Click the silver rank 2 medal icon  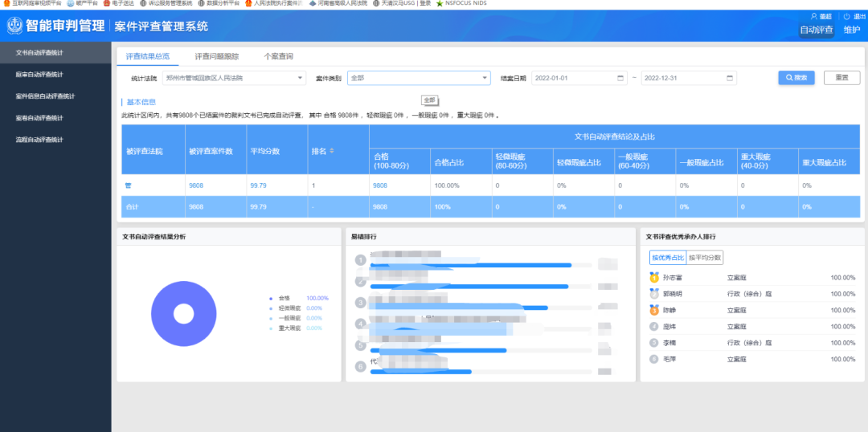[654, 294]
